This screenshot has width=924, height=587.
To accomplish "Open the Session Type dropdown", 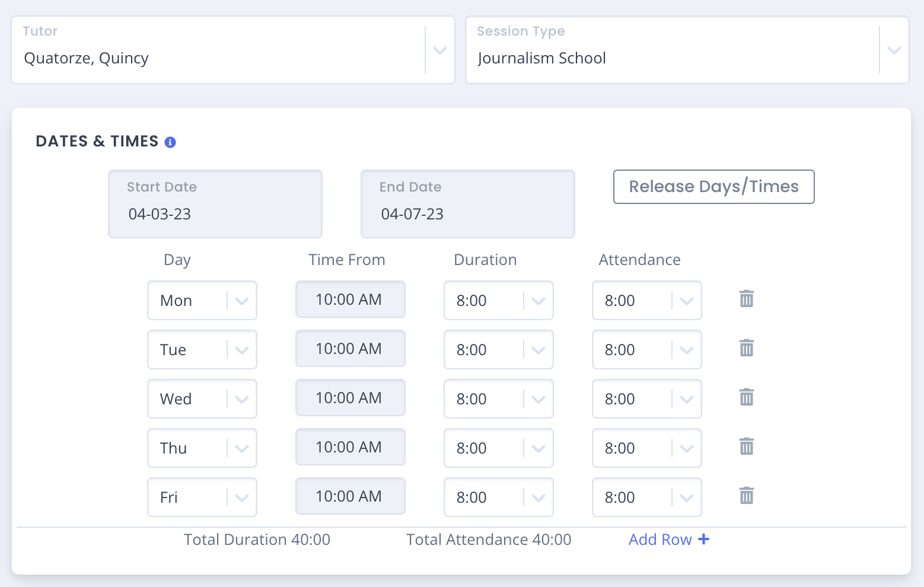I will tap(687, 50).
